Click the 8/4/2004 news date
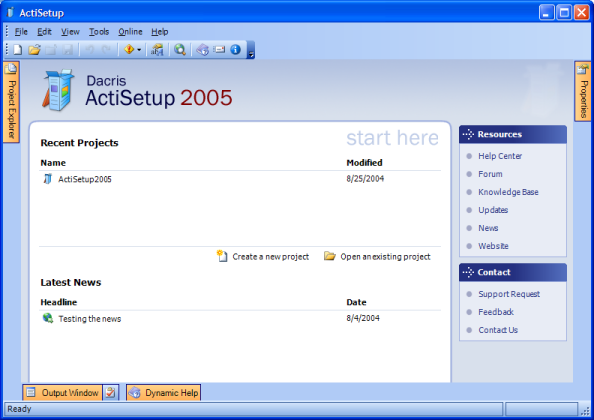 363,318
